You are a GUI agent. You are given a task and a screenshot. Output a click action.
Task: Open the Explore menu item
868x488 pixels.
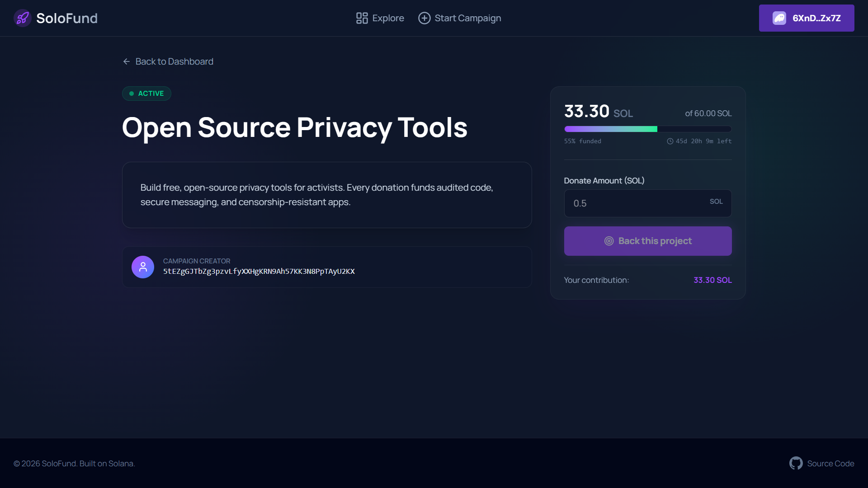(388, 18)
